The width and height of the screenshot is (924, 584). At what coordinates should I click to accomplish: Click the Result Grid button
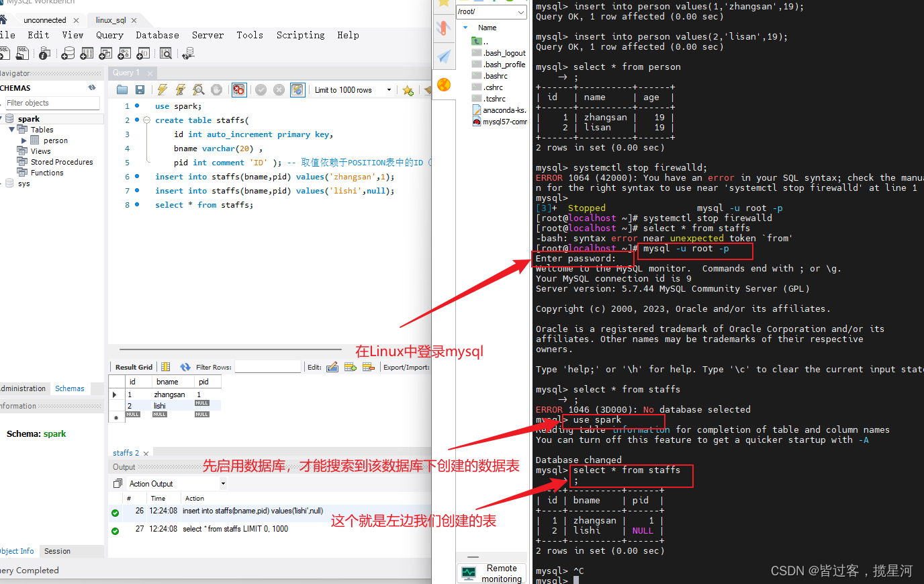(x=134, y=367)
